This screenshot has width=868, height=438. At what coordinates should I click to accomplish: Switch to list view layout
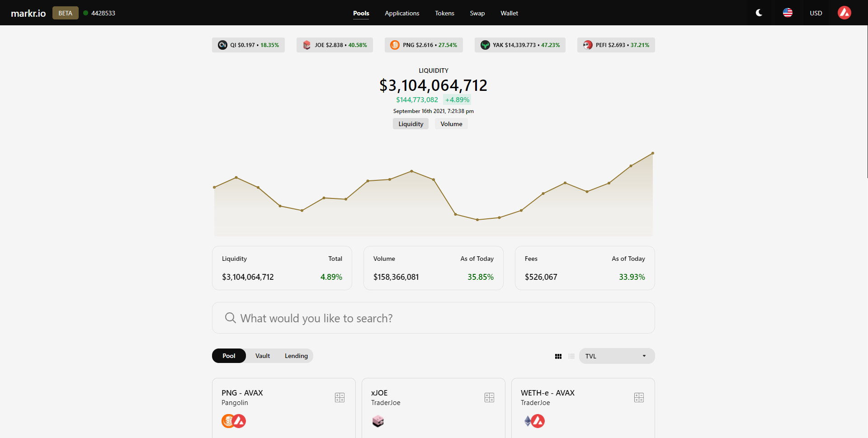(x=571, y=356)
